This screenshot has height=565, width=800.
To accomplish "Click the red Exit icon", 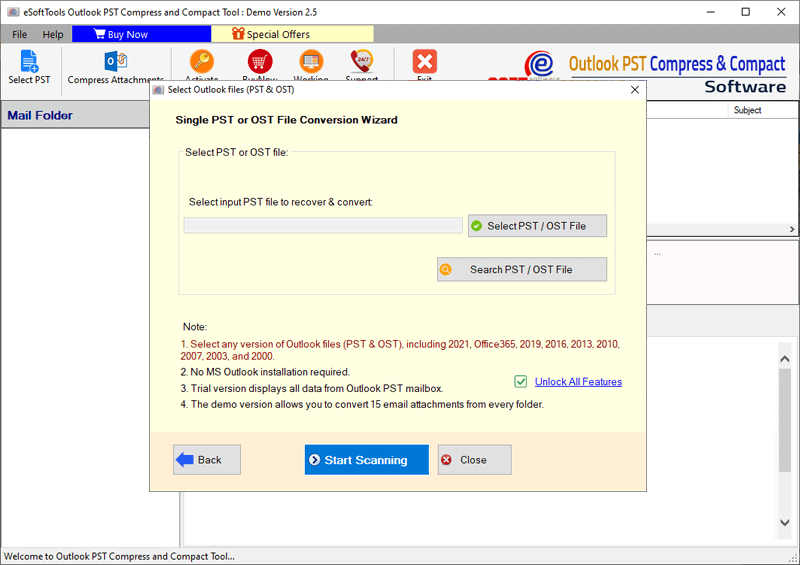I will [424, 62].
